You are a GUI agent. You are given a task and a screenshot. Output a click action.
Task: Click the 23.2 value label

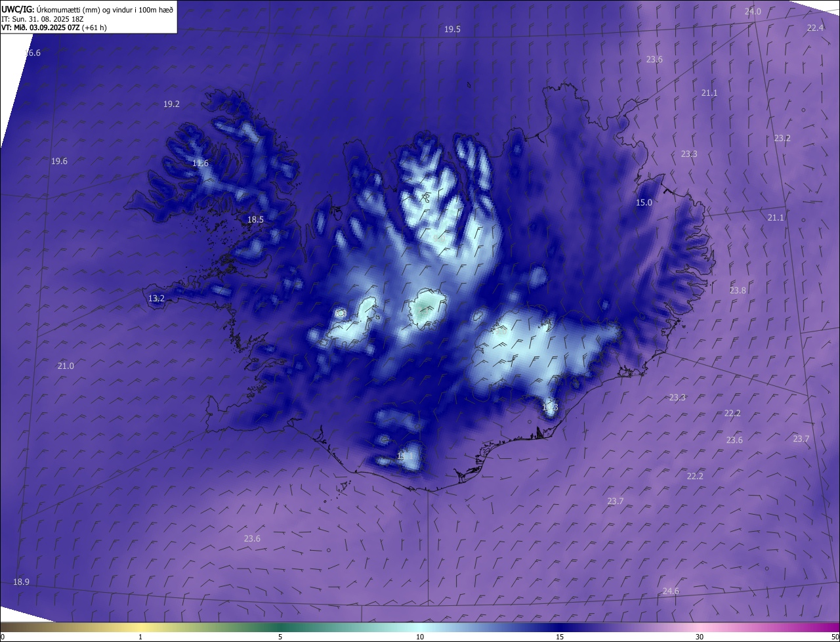coord(782,138)
